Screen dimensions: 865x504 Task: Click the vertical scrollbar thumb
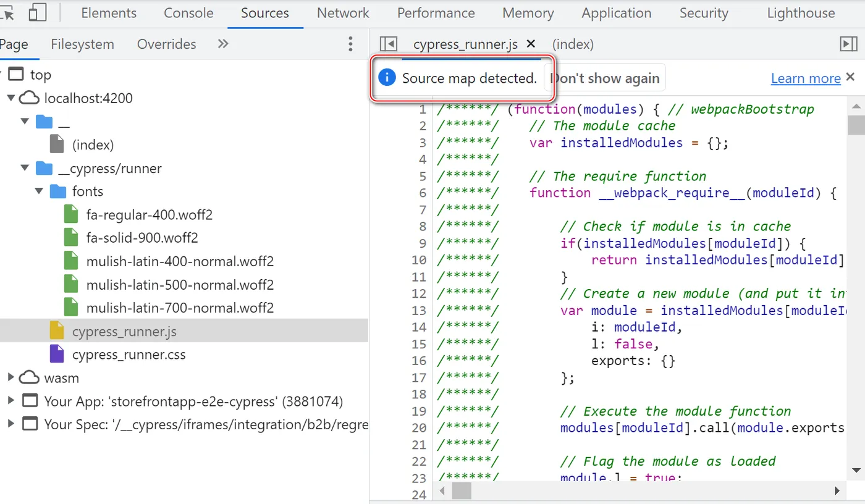[856, 125]
